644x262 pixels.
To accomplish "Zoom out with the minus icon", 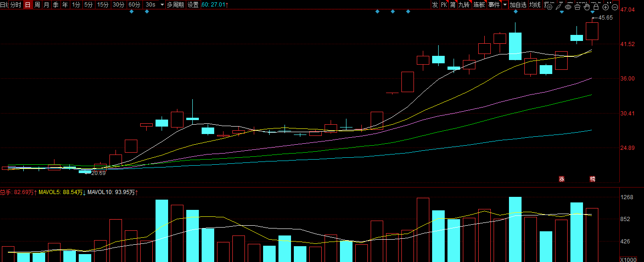I will pos(615,7).
